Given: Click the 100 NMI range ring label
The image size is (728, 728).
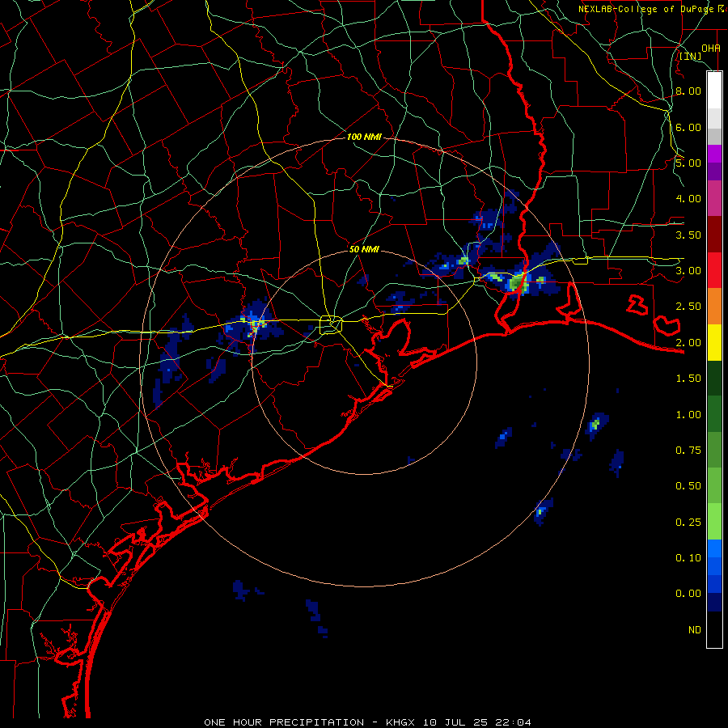Looking at the screenshot, I should (364, 137).
